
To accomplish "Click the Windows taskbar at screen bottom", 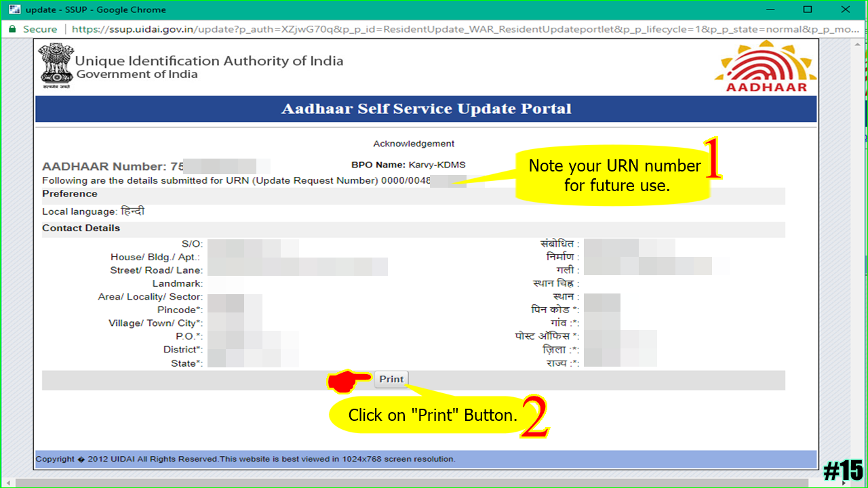I will click(x=434, y=483).
